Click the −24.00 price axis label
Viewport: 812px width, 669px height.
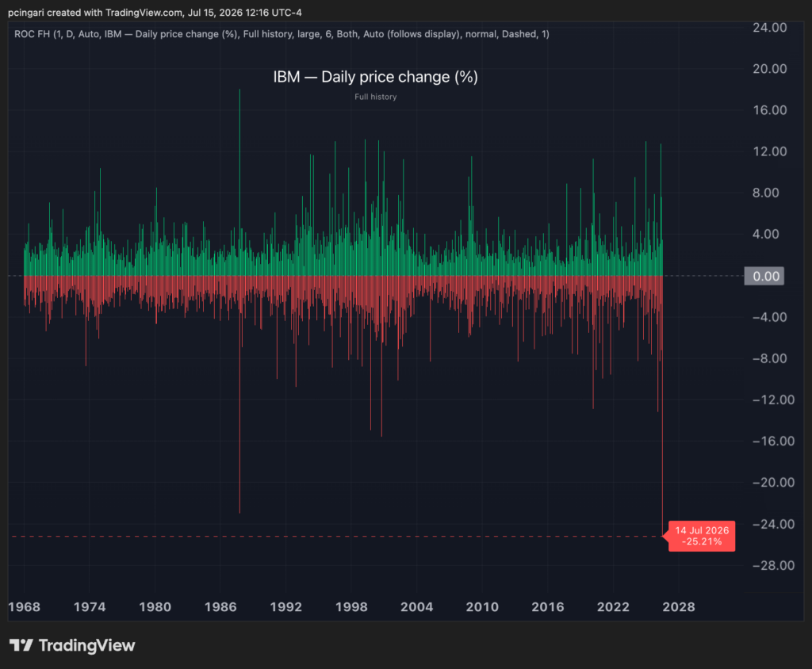[773, 524]
